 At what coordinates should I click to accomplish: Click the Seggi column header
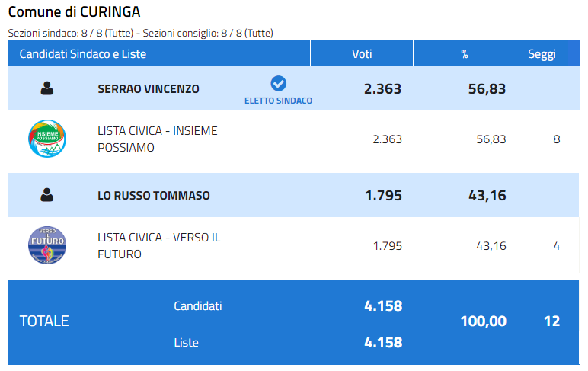tap(542, 53)
